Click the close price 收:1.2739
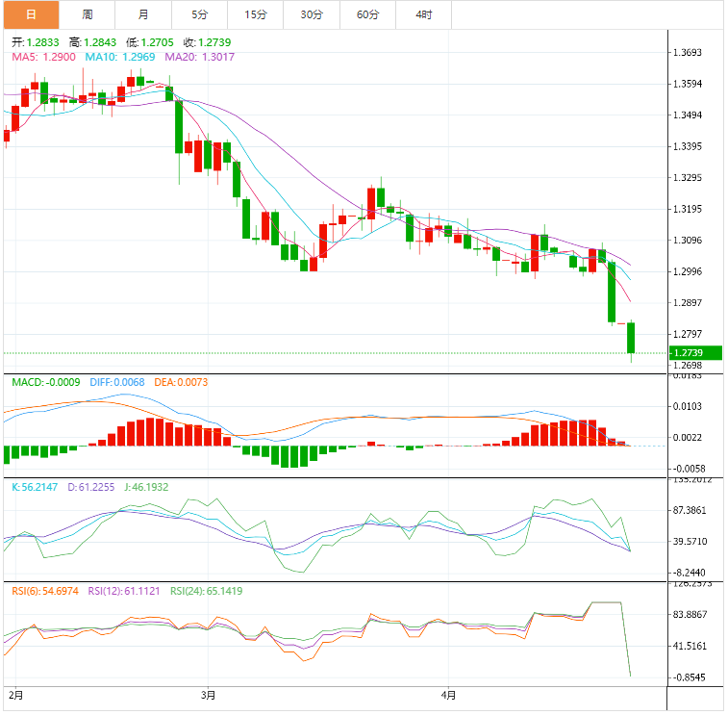 point(207,42)
